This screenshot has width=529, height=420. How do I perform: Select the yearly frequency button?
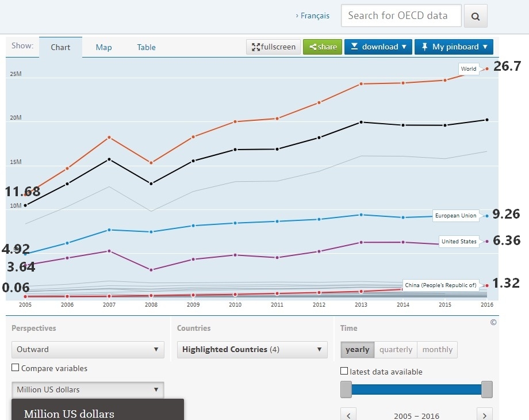[357, 349]
